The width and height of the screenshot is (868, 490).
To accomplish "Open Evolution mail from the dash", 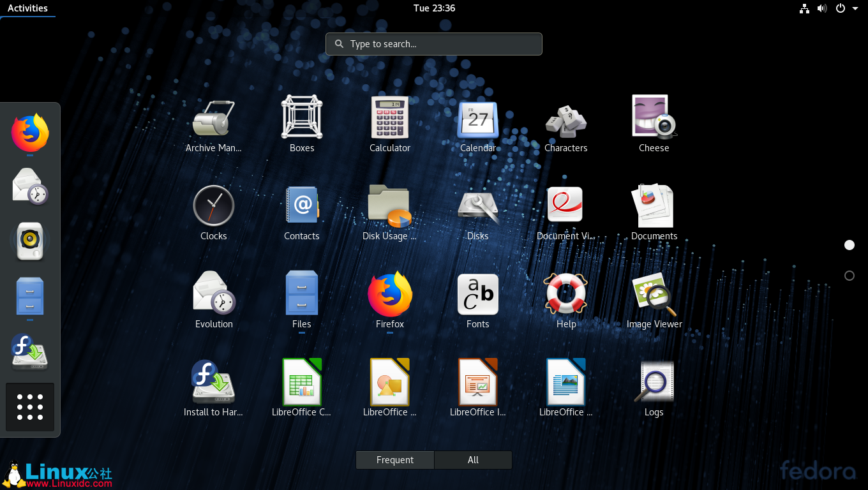I will coord(30,186).
